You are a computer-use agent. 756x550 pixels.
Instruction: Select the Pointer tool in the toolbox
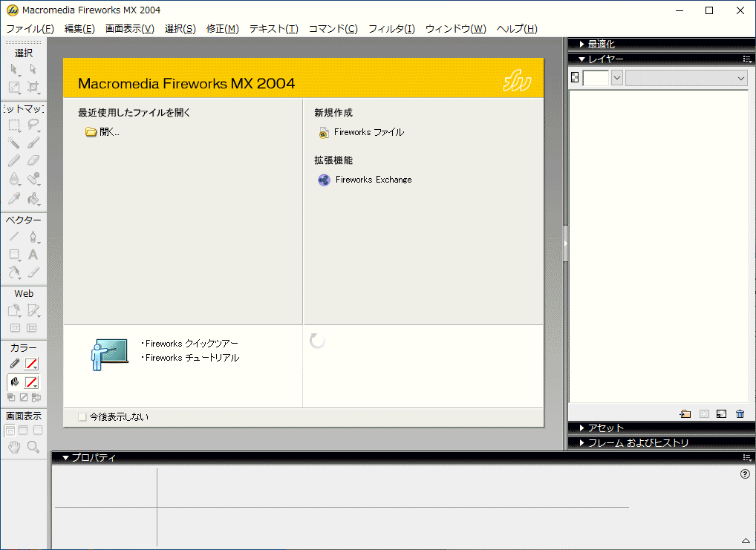point(14,69)
